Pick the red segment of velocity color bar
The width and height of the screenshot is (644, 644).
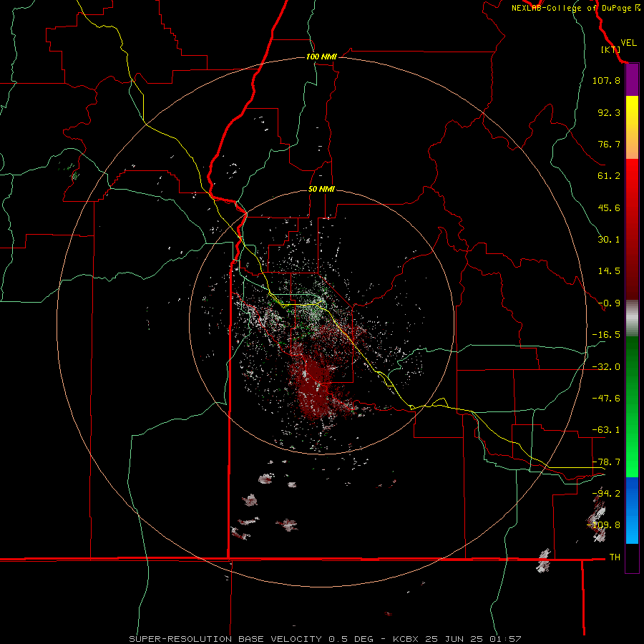(x=632, y=229)
